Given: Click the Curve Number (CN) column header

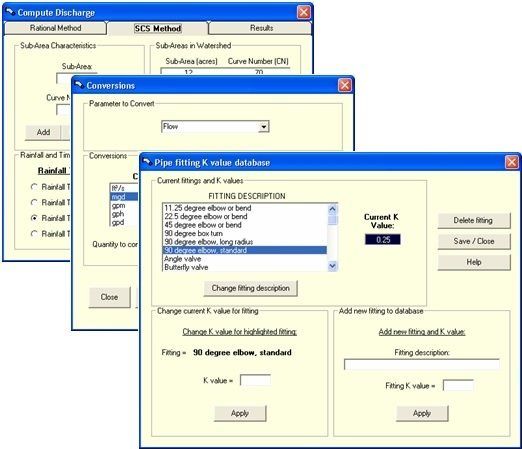Looking at the screenshot, I should click(258, 61).
